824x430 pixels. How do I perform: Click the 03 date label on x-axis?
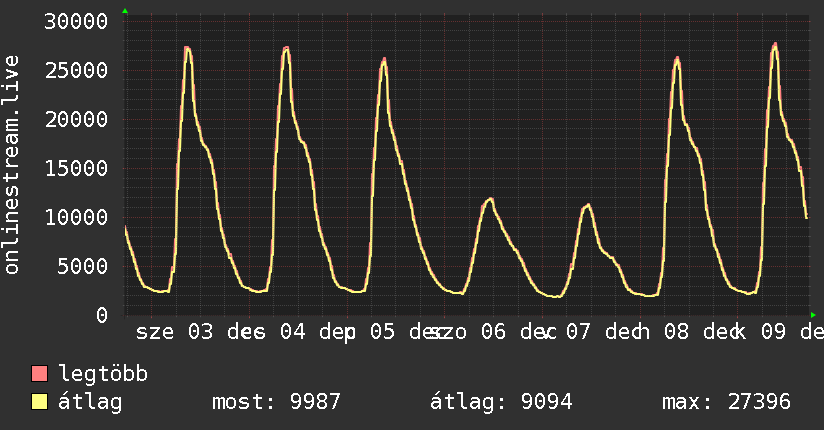201,332
